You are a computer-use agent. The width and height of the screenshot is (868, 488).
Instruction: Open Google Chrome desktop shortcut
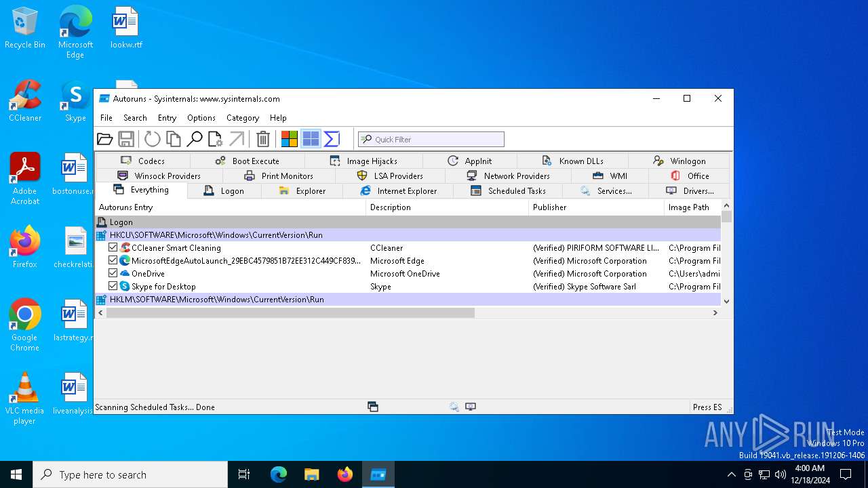pos(25,325)
